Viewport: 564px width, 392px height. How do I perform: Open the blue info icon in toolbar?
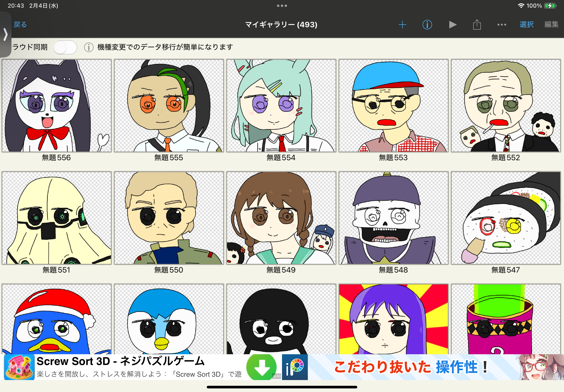point(427,25)
